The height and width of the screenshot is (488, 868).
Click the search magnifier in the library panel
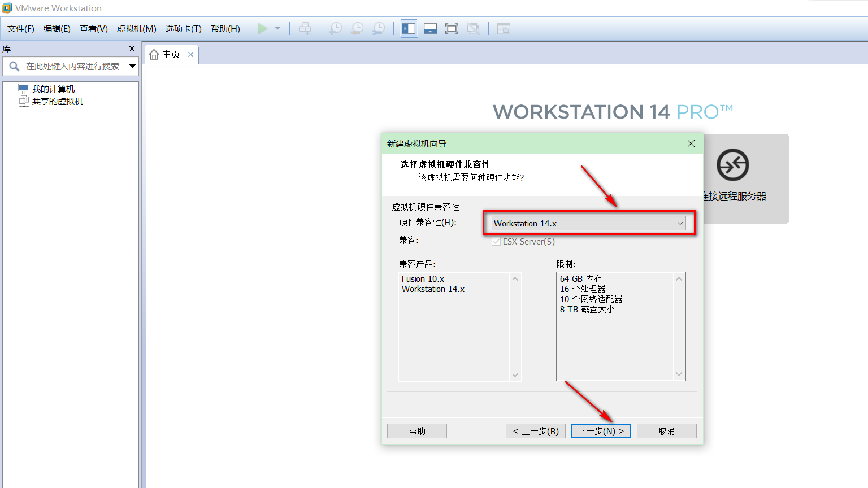coord(14,66)
